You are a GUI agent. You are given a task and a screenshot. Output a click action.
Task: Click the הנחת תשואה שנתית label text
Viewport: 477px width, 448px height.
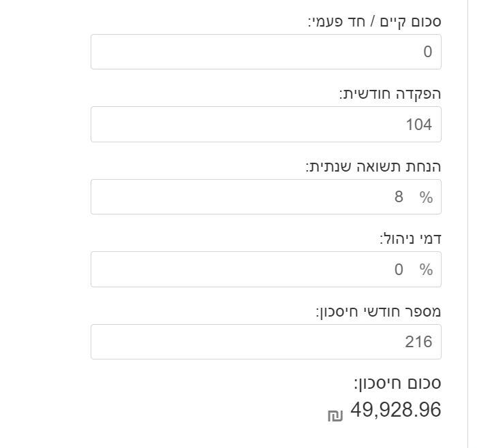[373, 167]
